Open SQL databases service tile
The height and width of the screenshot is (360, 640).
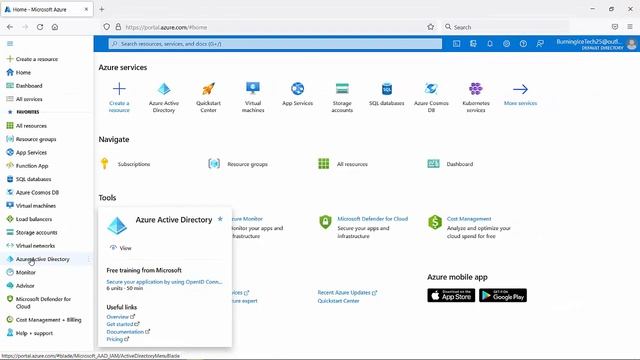387,94
